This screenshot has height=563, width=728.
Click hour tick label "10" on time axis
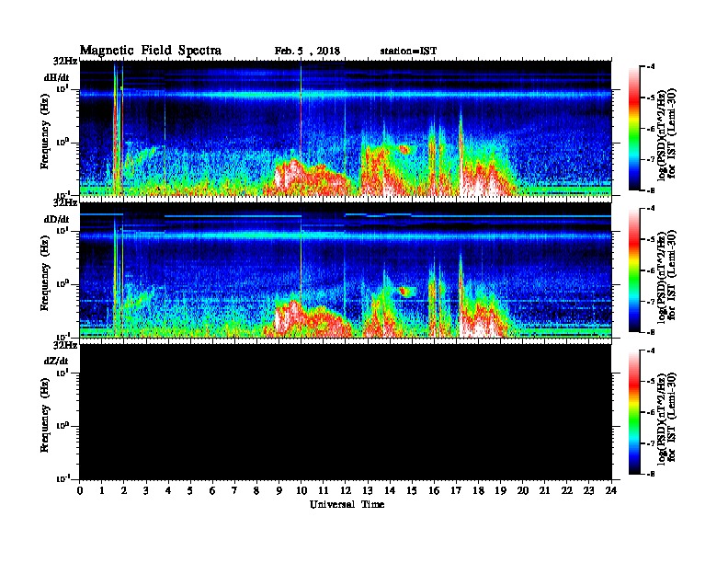tap(301, 491)
